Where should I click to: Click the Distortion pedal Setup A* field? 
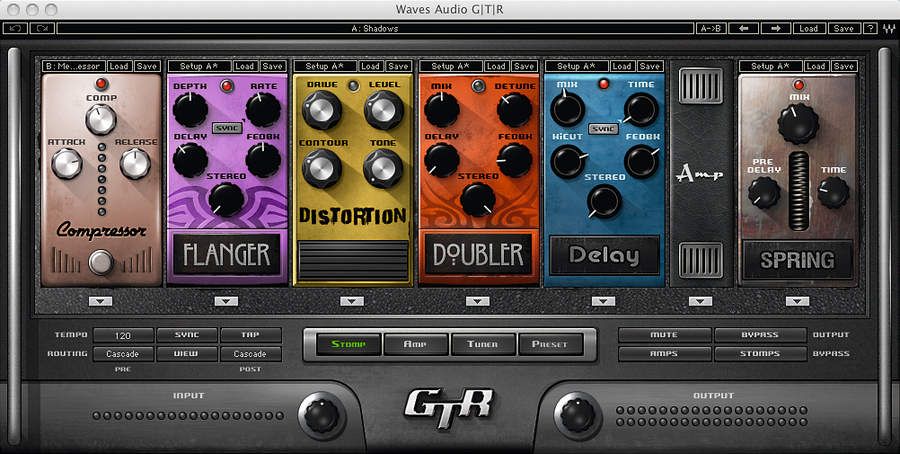tap(325, 66)
